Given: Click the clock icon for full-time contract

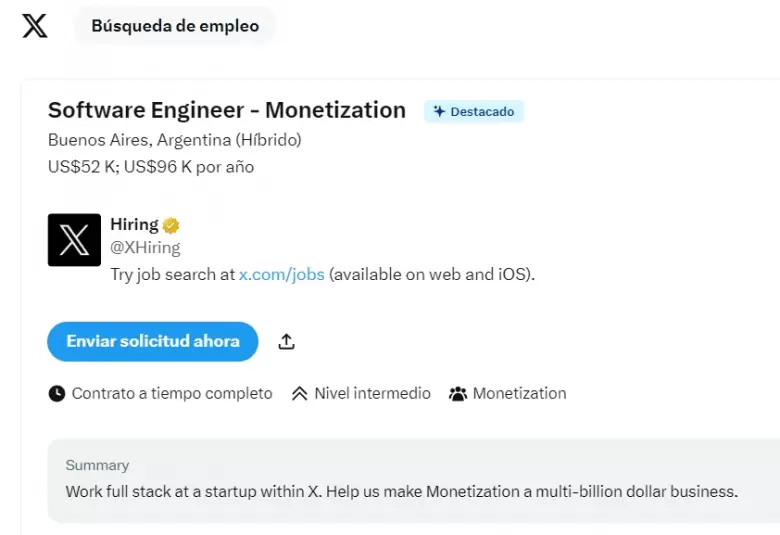Looking at the screenshot, I should [x=57, y=394].
